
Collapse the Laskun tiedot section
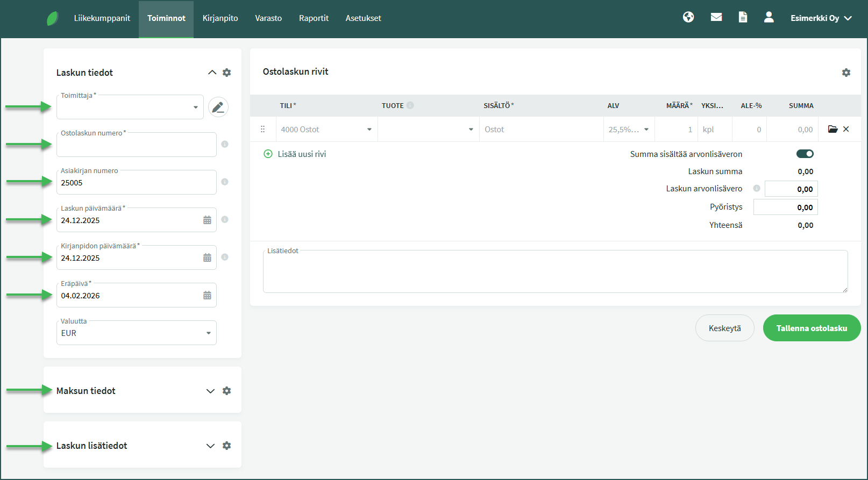click(x=212, y=73)
